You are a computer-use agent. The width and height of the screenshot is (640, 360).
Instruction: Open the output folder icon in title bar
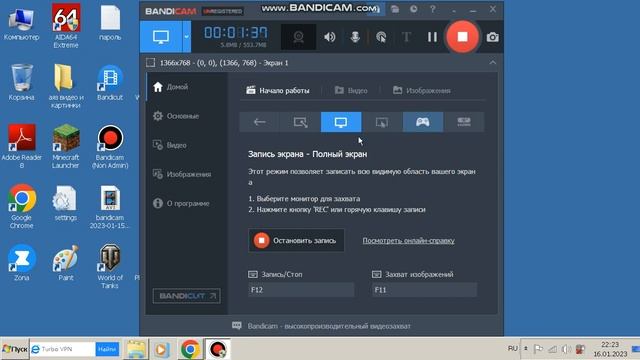tap(395, 9)
